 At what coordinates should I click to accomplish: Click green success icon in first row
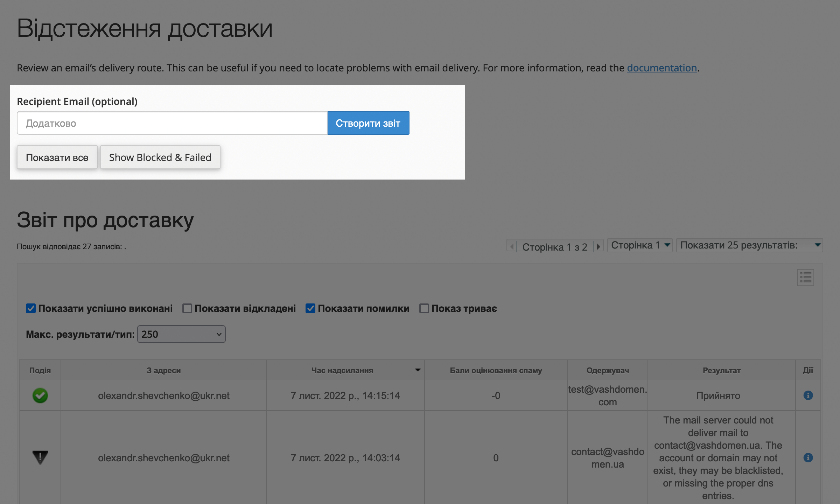point(40,395)
